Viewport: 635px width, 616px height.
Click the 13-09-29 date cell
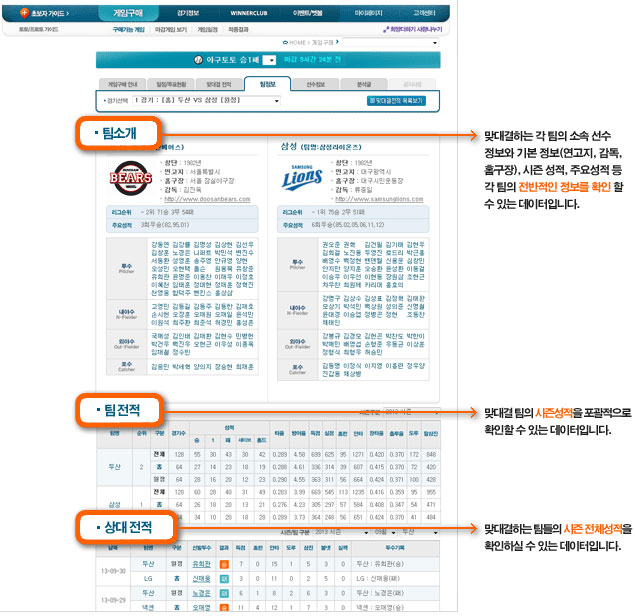[x=113, y=600]
